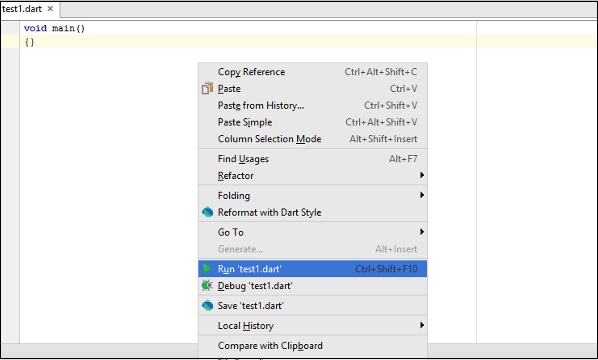Expand the Go To submenu arrow
Screen dimensions: 598x360
pos(422,231)
